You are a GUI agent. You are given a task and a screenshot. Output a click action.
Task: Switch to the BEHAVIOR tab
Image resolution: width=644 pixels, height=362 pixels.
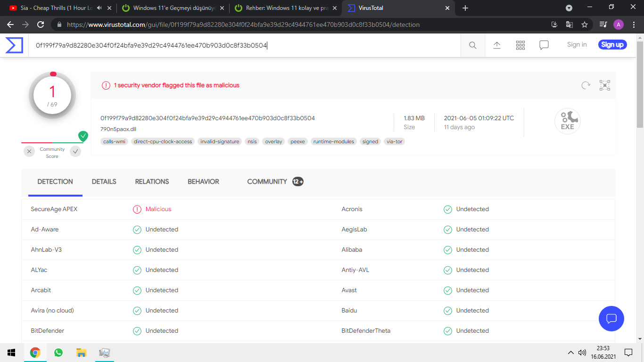pos(203,182)
